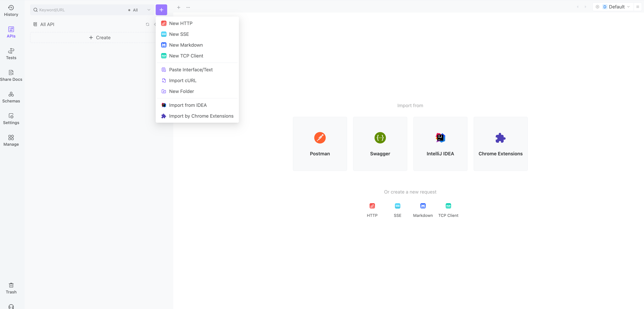
Task: Click Import cURL menu entry
Action: point(183,80)
